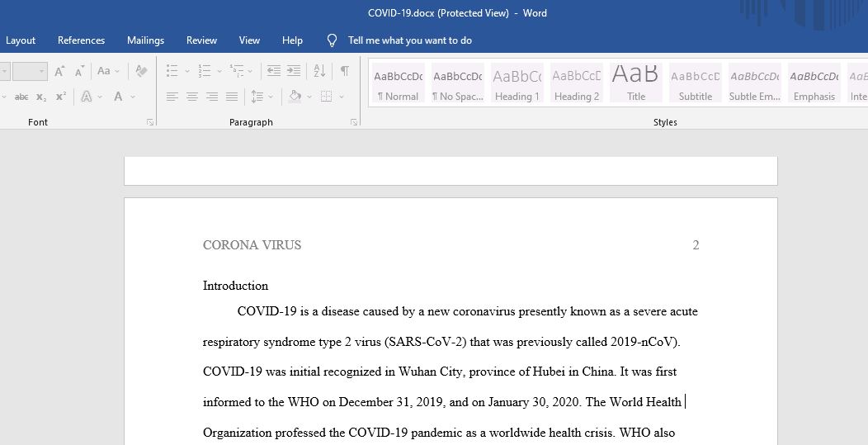Screen dimensions: 868x445
Task: Apply the No Spacing style
Action: pos(458,83)
